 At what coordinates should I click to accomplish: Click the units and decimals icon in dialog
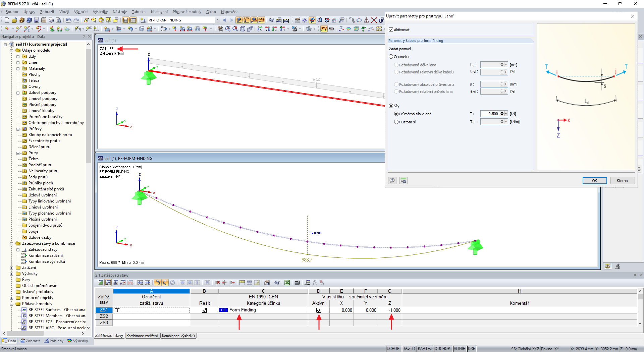point(404,180)
